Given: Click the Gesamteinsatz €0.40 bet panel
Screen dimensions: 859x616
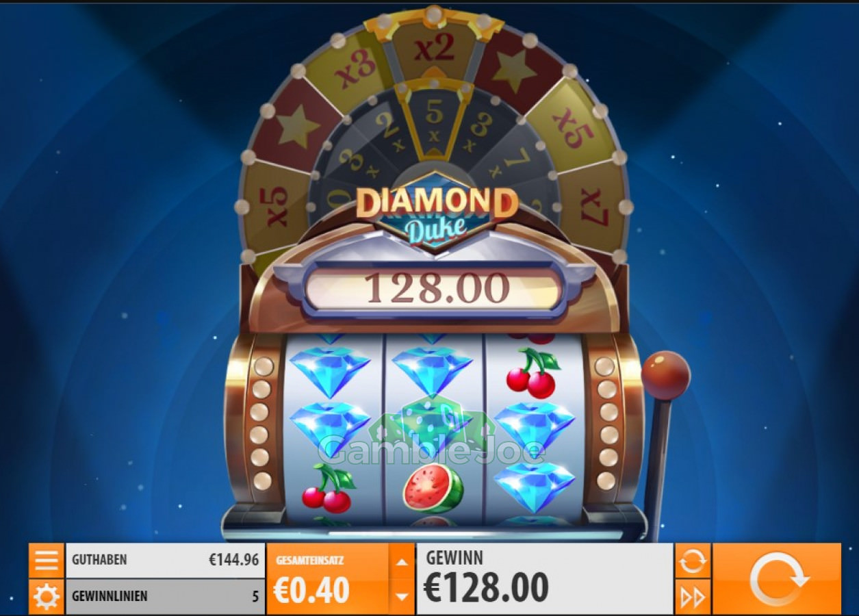Looking at the screenshot, I should [328, 578].
